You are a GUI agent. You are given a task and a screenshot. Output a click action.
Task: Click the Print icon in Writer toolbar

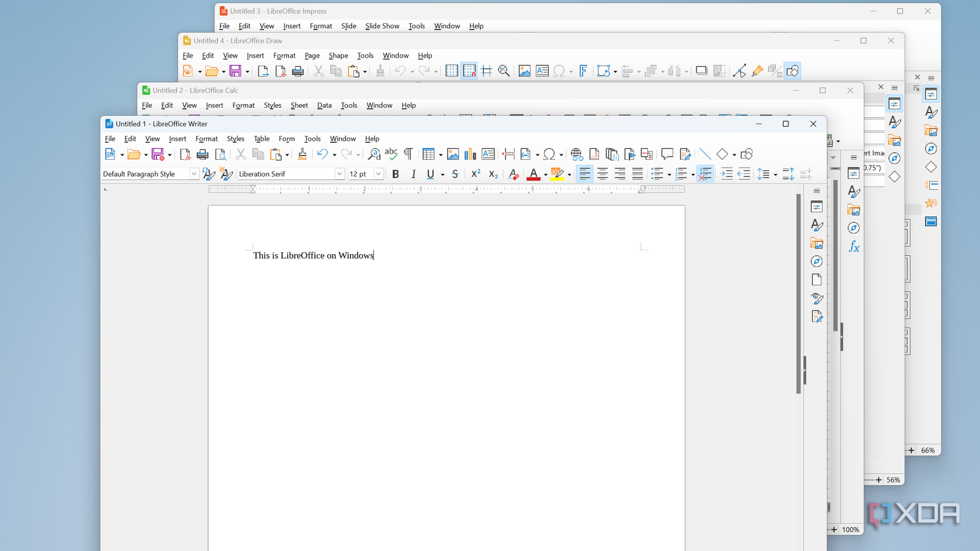(x=203, y=154)
